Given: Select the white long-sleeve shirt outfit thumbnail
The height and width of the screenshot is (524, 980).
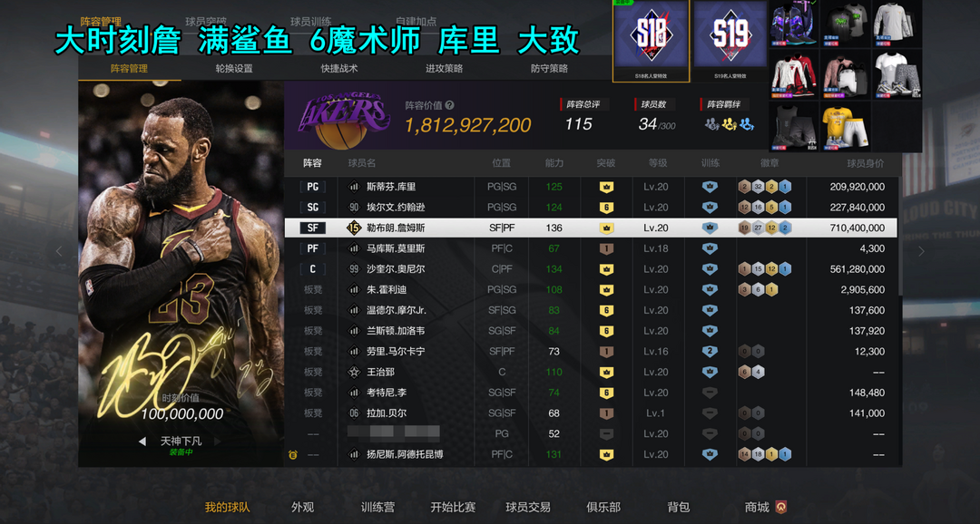Looking at the screenshot, I should 897,24.
